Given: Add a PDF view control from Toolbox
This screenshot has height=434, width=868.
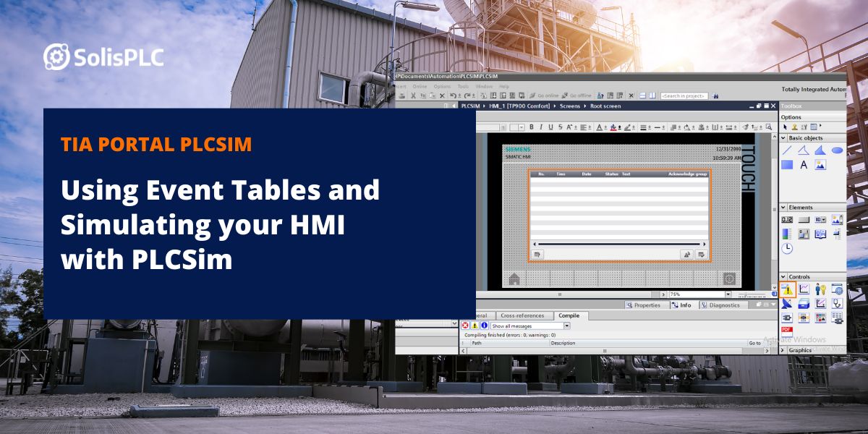Looking at the screenshot, I should 786,331.
